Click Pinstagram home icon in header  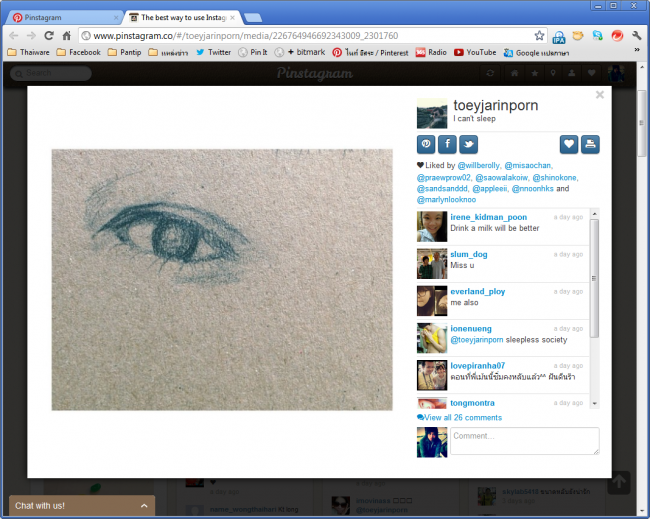[x=514, y=73]
